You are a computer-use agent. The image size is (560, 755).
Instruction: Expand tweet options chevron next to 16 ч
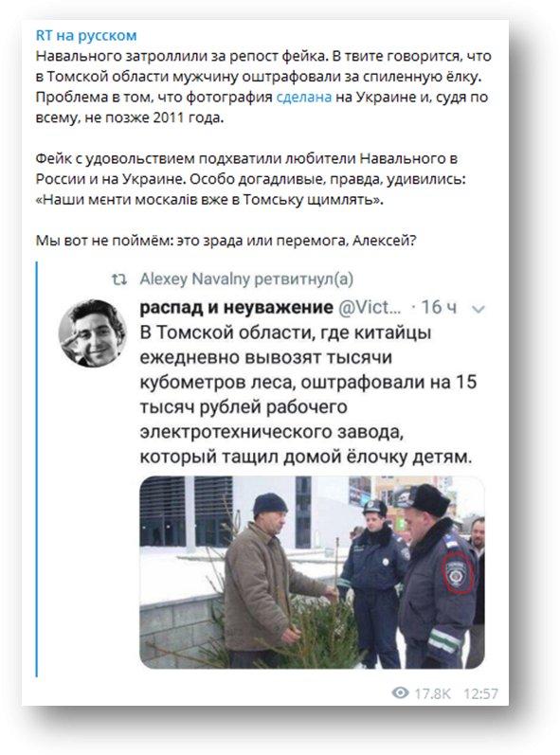pos(479,309)
